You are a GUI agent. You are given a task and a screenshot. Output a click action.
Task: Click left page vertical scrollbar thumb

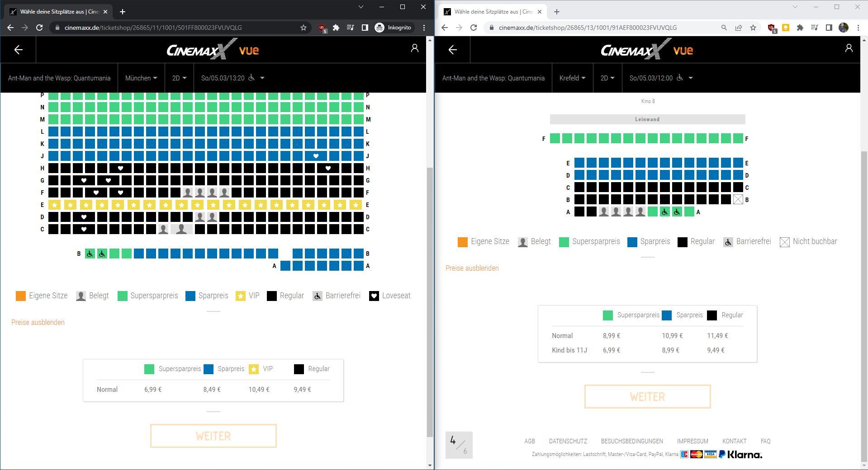[430, 302]
